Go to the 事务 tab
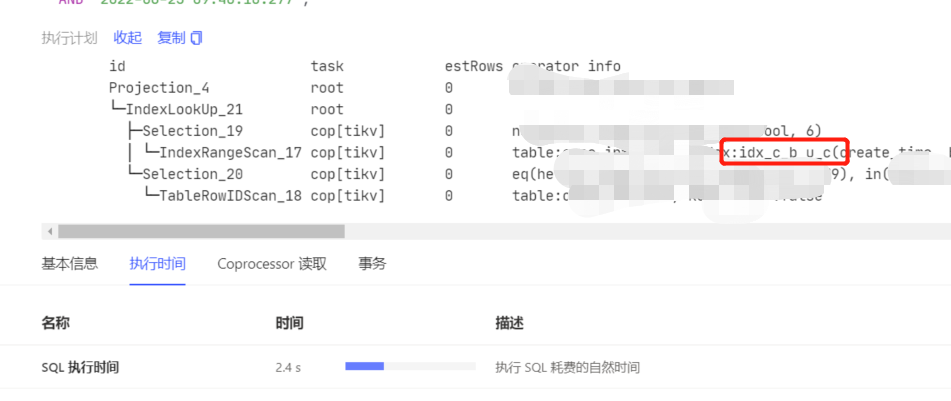Viewport: 951px width, 401px height. pyautogui.click(x=372, y=264)
